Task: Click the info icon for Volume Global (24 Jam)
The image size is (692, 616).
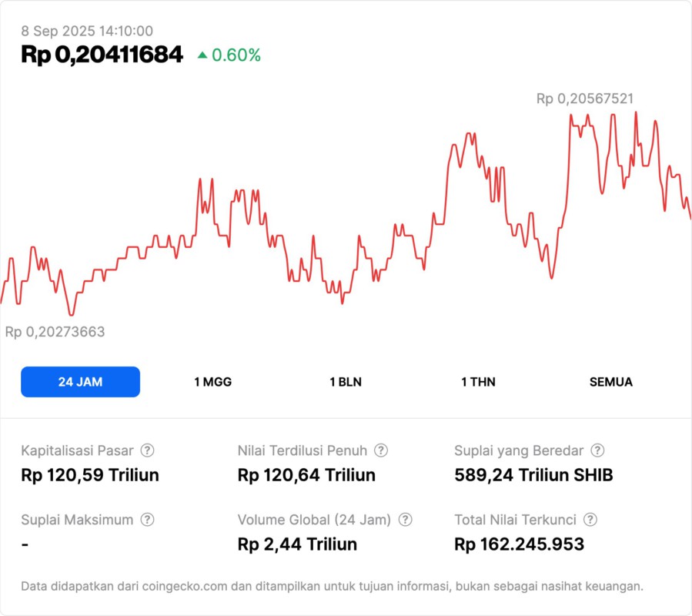Action: [x=406, y=520]
